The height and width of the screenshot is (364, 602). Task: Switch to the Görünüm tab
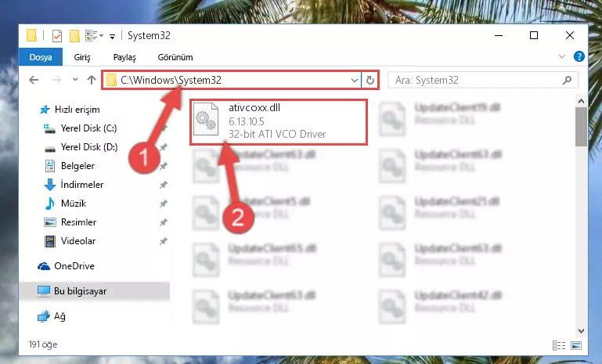coord(175,57)
